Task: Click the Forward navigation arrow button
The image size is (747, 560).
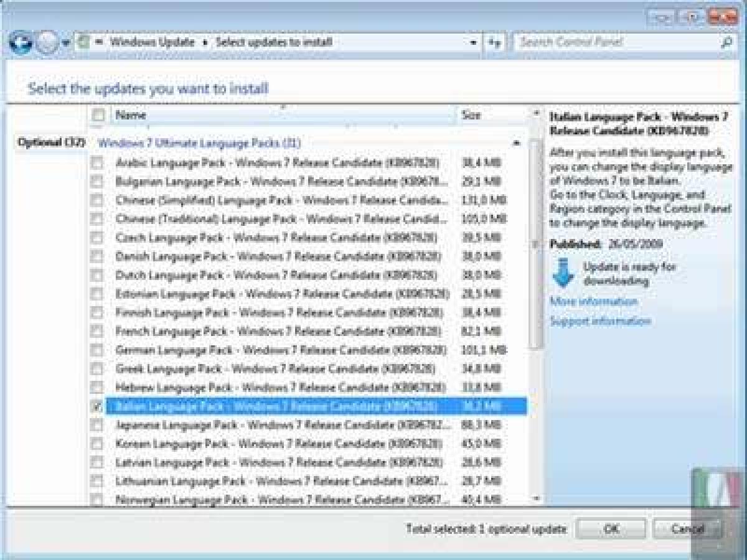Action: click(x=47, y=43)
